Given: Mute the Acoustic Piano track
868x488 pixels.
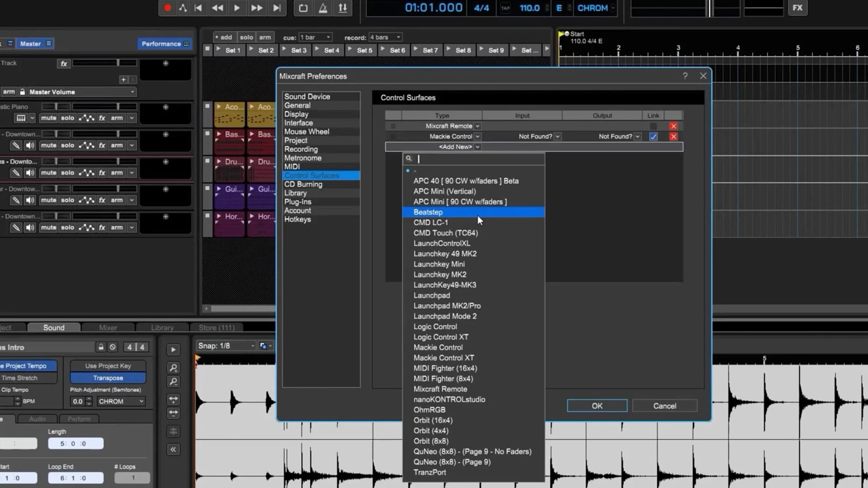Looking at the screenshot, I should pyautogui.click(x=48, y=118).
